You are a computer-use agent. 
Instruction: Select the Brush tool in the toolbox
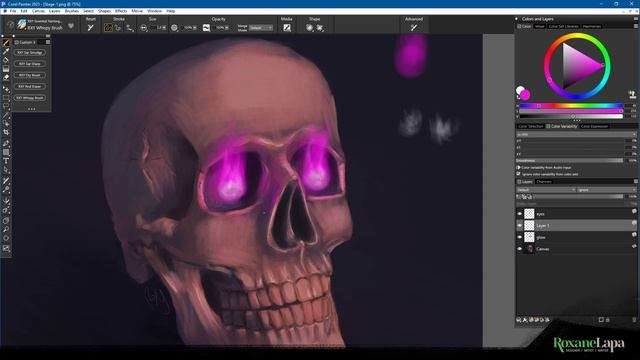[6, 43]
